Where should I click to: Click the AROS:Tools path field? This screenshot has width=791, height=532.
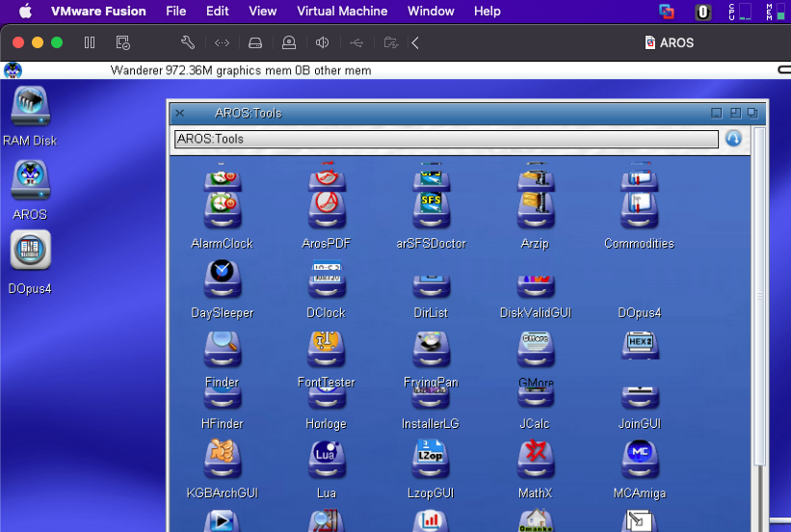[x=445, y=139]
